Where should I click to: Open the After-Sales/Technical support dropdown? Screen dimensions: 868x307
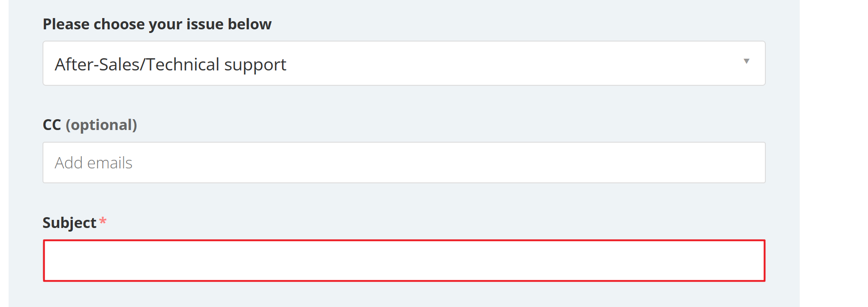click(x=403, y=64)
